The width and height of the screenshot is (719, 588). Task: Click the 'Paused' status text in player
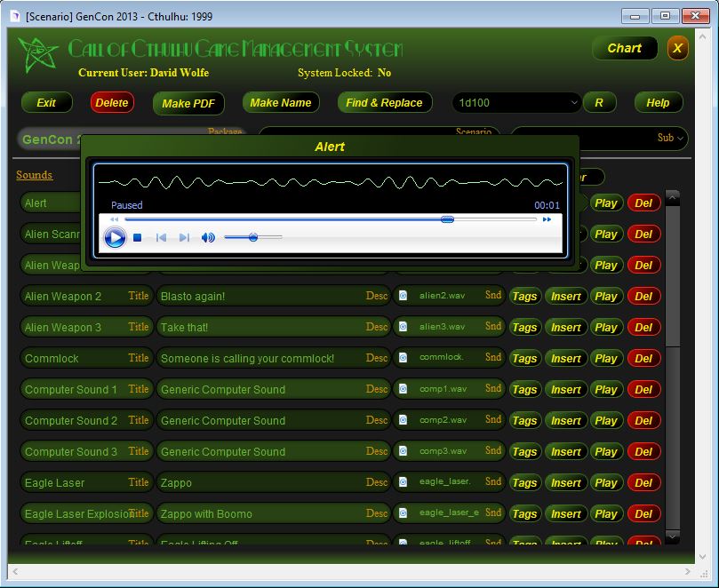tap(126, 205)
